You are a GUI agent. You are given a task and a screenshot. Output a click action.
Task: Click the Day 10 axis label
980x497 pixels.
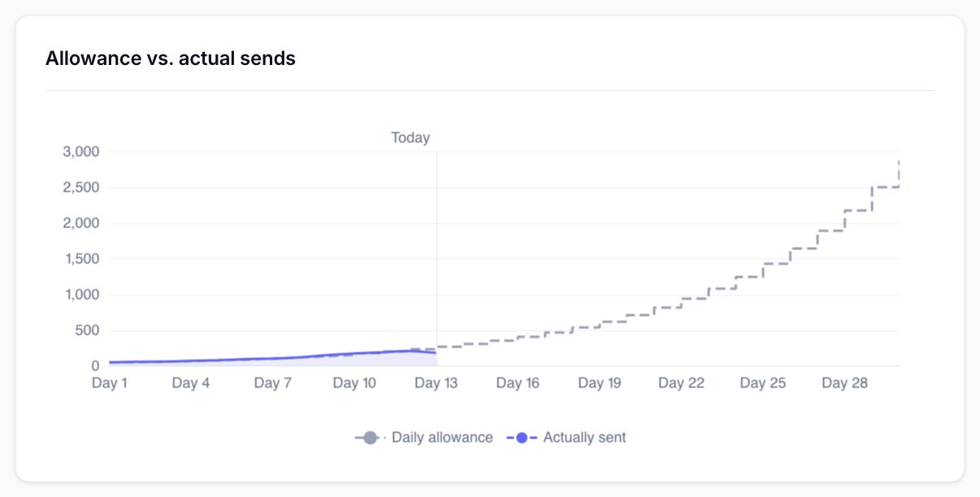click(354, 383)
